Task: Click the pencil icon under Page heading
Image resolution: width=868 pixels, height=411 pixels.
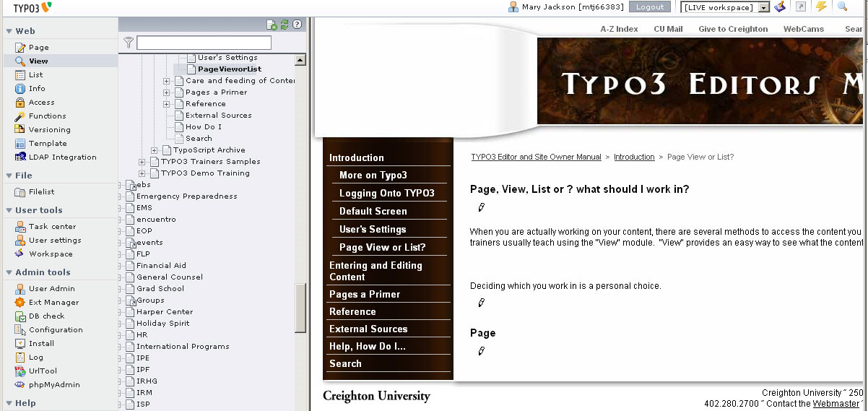Action: pyautogui.click(x=481, y=352)
